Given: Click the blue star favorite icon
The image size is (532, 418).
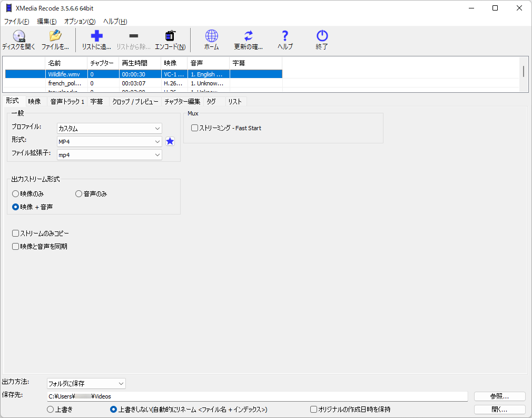Looking at the screenshot, I should pos(170,141).
